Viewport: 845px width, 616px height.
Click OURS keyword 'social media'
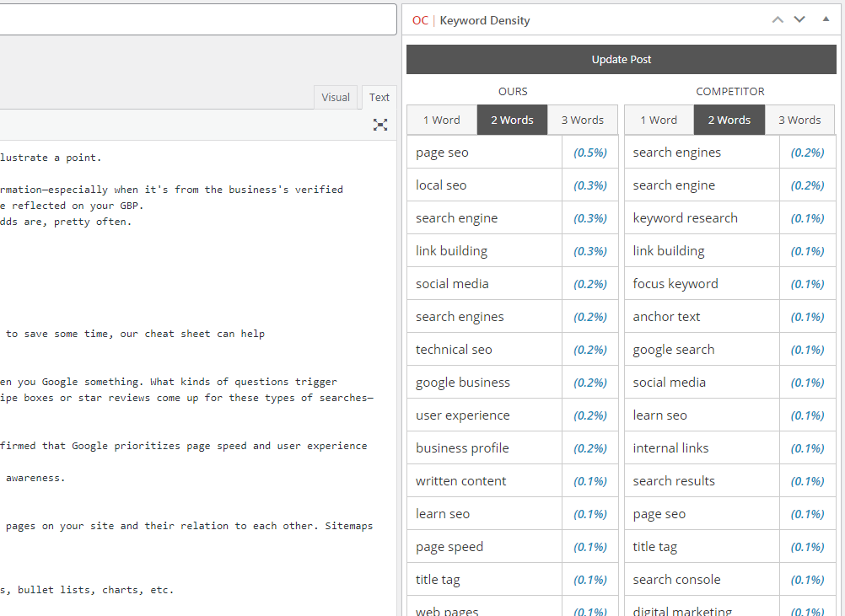pos(452,284)
